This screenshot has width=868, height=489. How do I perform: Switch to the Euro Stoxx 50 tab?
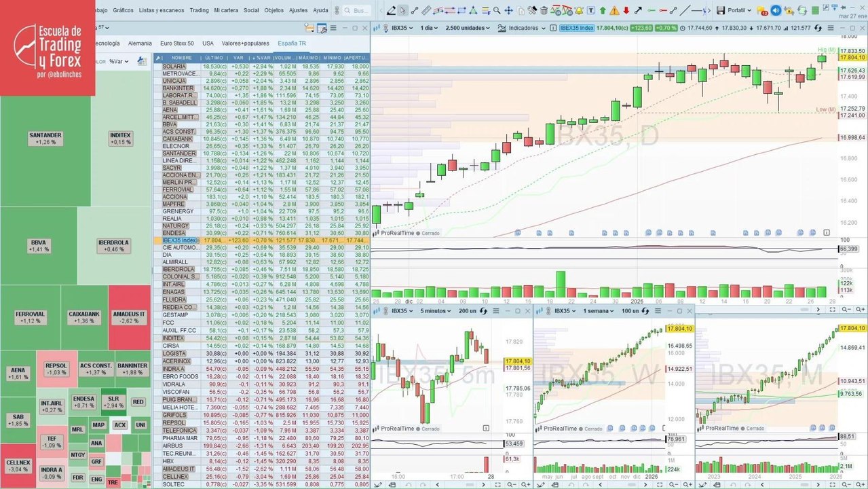(176, 43)
